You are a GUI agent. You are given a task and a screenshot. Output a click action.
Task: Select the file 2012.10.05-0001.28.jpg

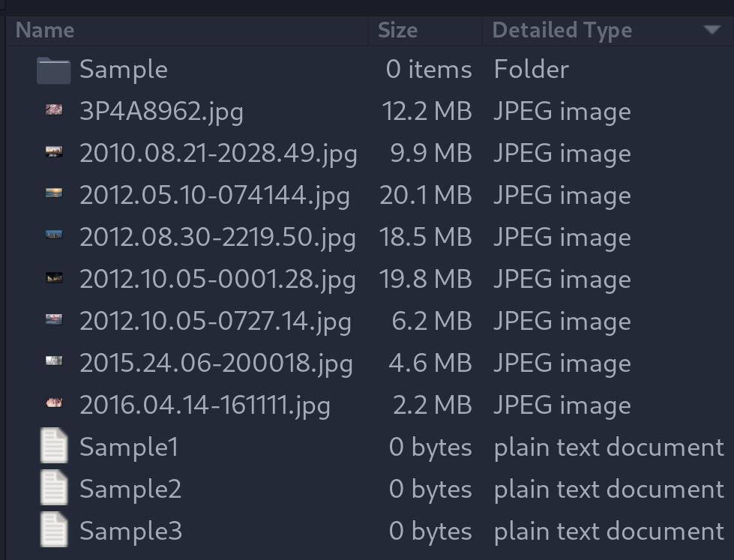point(217,278)
